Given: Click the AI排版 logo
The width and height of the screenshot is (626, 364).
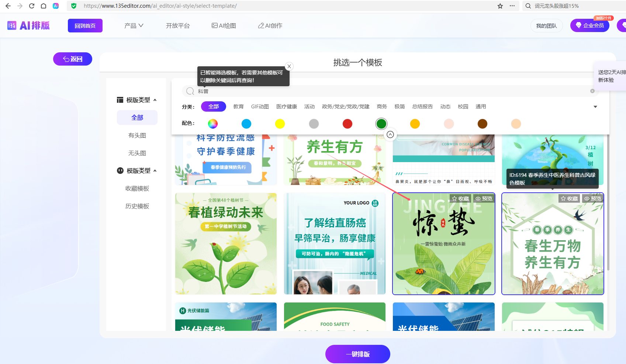Looking at the screenshot, I should coord(28,25).
